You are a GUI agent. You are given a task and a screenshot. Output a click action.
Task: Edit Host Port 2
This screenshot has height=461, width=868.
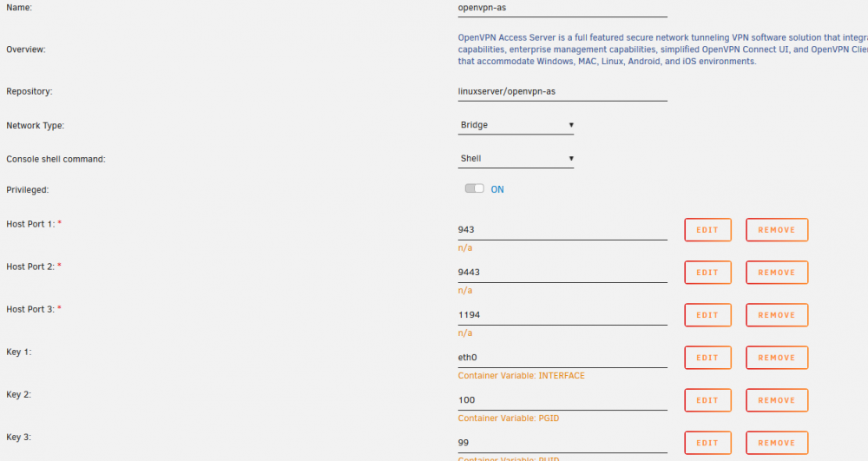point(707,273)
